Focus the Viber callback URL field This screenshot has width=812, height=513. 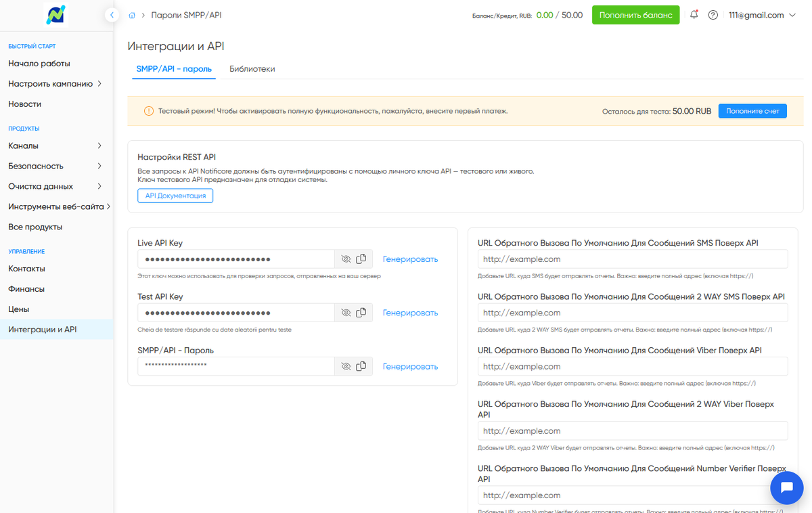point(633,366)
